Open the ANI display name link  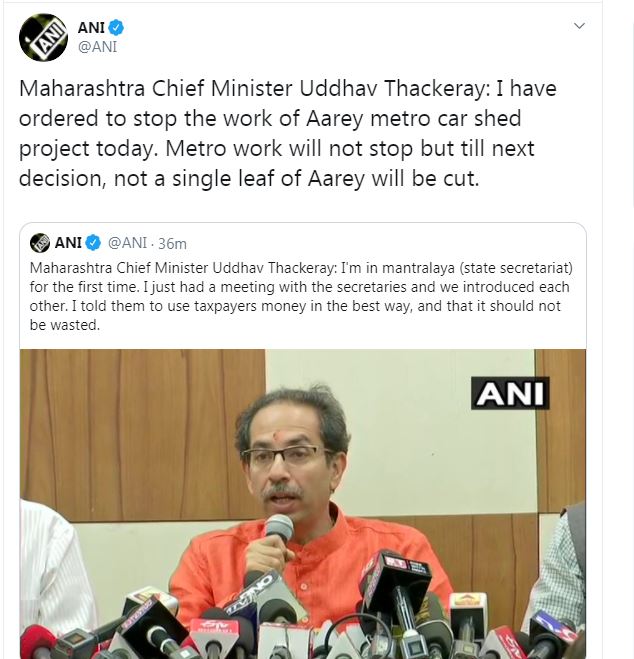(x=91, y=28)
